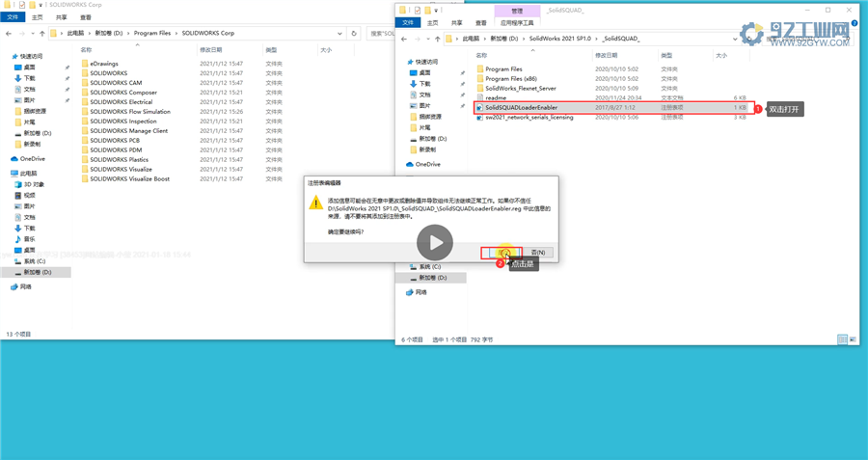The image size is (868, 460).
Task: Go up one level in _SolidSQUAD_ window
Action: [437, 39]
